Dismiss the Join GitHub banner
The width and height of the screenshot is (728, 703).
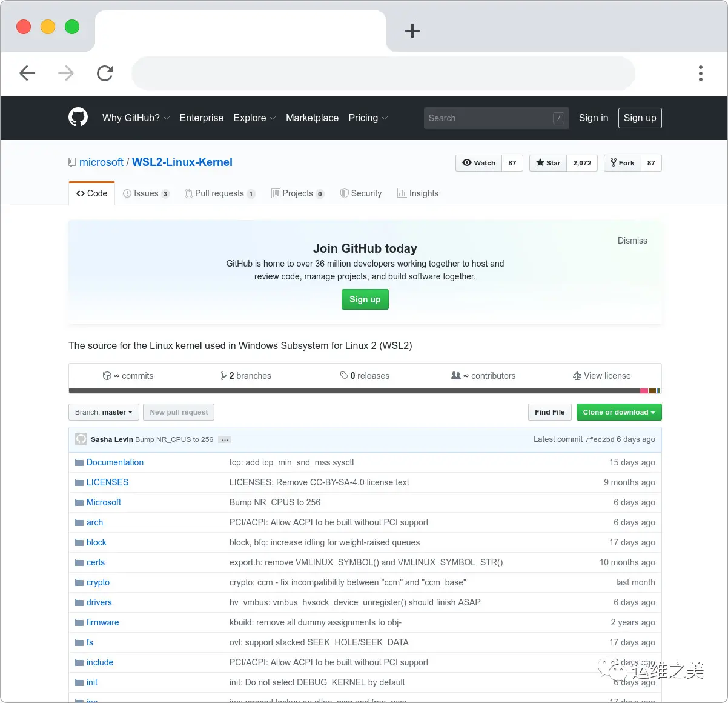pos(632,241)
